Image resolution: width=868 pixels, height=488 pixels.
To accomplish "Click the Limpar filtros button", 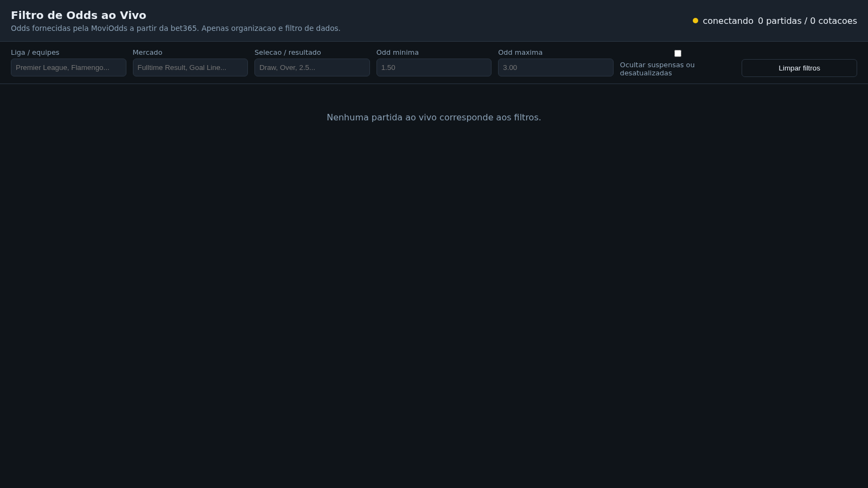I will [799, 68].
